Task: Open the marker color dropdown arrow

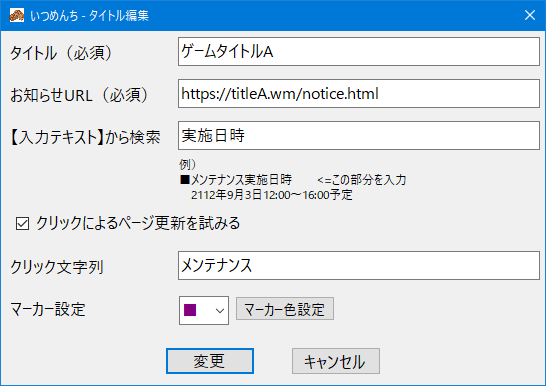Action: [x=220, y=310]
